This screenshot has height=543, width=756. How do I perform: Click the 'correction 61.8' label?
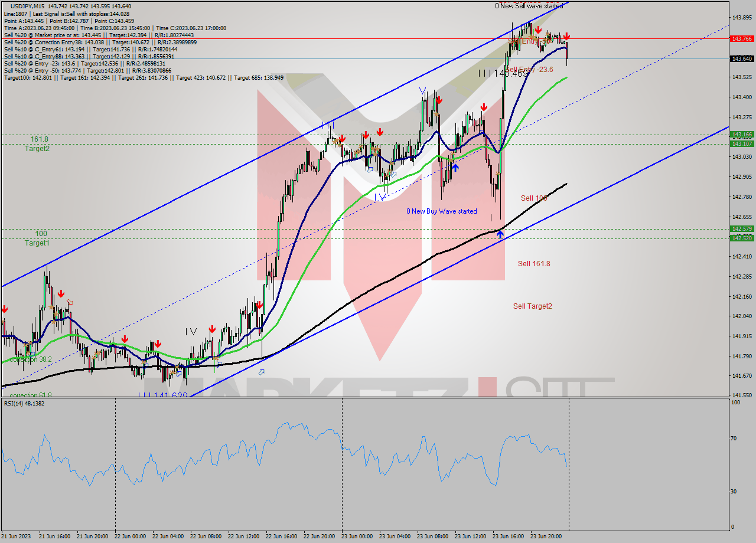click(x=31, y=395)
